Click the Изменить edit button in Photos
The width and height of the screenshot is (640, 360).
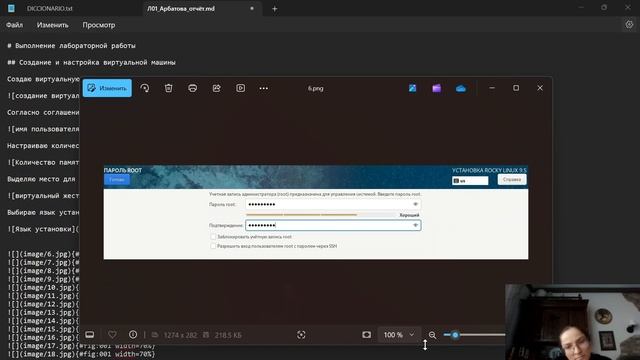107,88
